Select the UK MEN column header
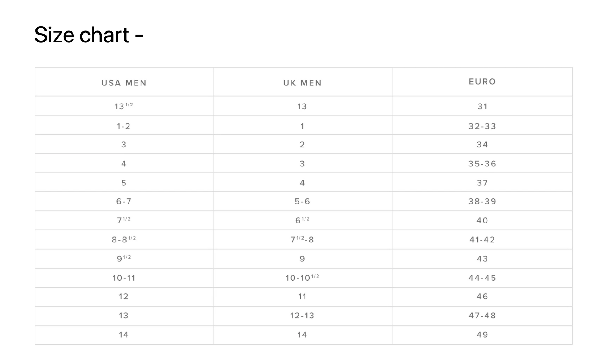 pyautogui.click(x=302, y=83)
